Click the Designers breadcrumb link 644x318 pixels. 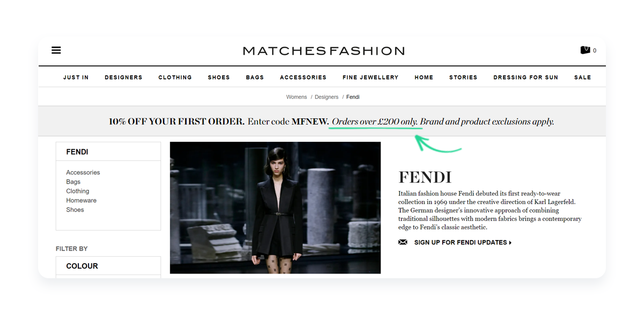[326, 97]
